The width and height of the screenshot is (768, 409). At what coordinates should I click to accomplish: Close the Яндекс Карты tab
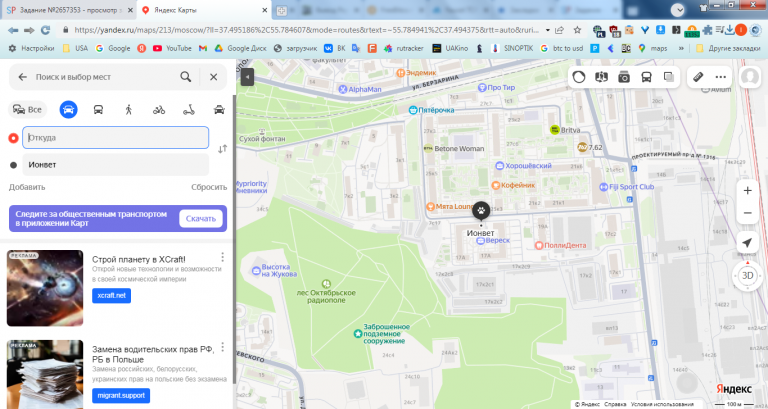click(264, 10)
